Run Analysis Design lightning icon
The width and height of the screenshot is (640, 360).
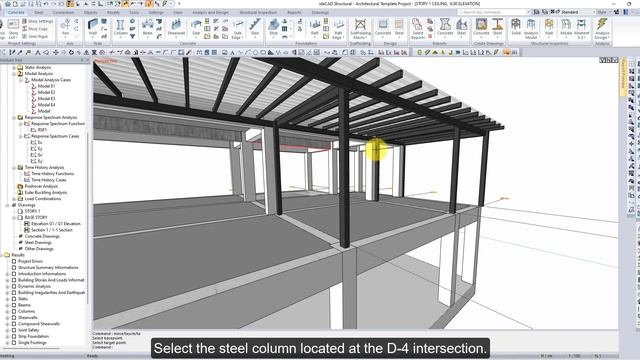(x=602, y=29)
